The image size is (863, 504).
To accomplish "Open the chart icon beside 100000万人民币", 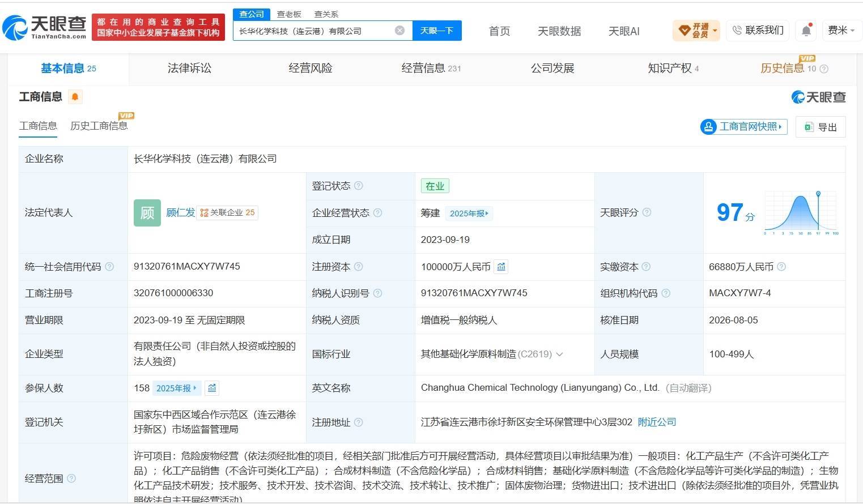I will pyautogui.click(x=501, y=267).
